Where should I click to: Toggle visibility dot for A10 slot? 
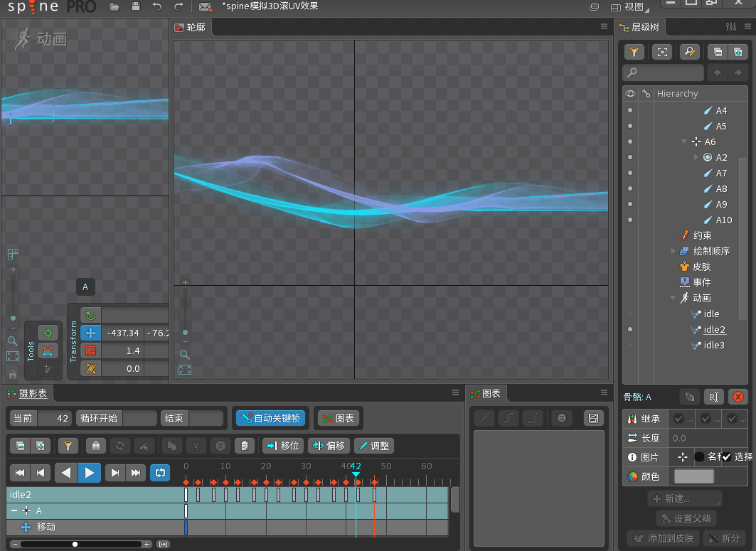click(x=629, y=220)
